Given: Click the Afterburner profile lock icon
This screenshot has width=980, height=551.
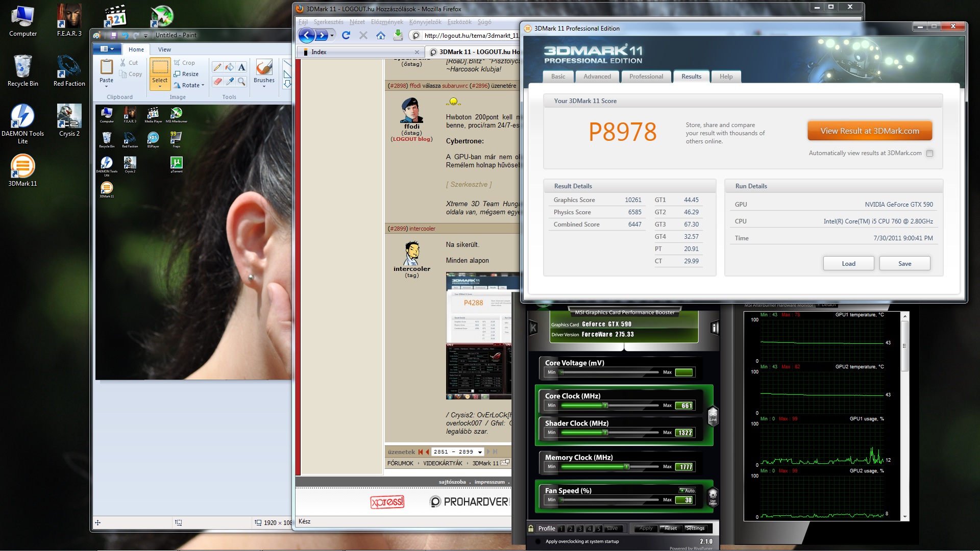Looking at the screenshot, I should 531,529.
